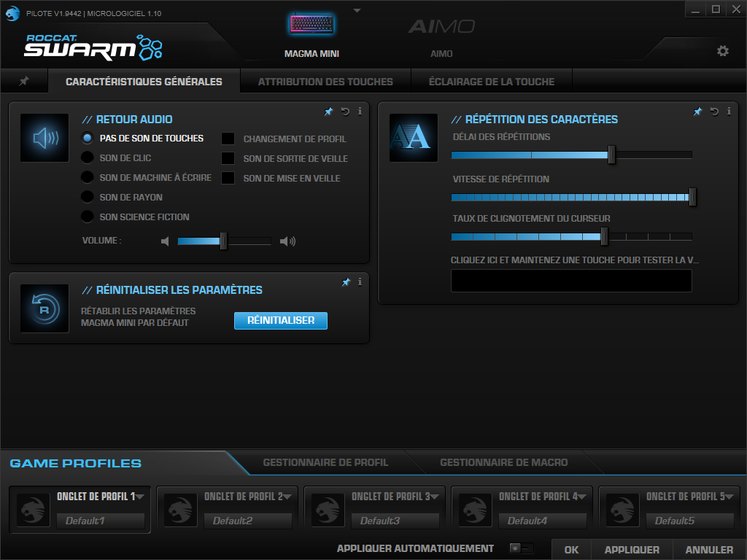Click the Appliquer button
747x560 pixels.
tap(632, 550)
